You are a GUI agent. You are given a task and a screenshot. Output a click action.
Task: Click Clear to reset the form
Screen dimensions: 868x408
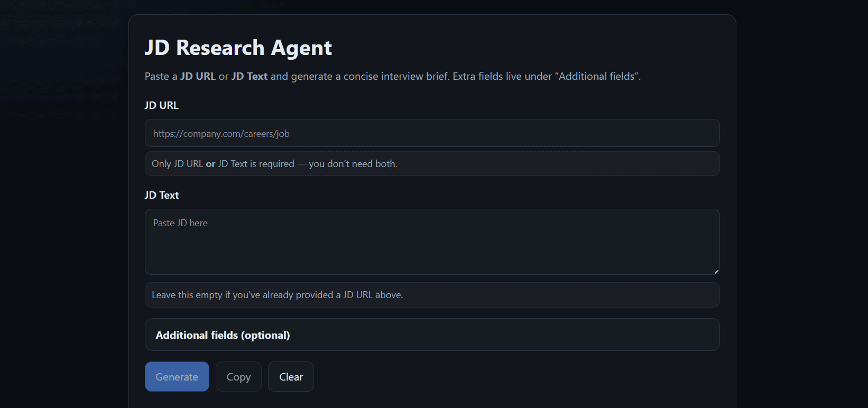click(x=290, y=376)
